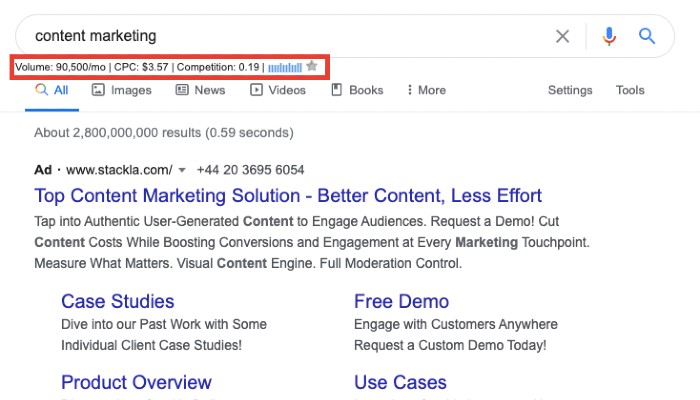Image resolution: width=700 pixels, height=400 pixels.
Task: Open the Use Cases sitelink
Action: click(400, 382)
